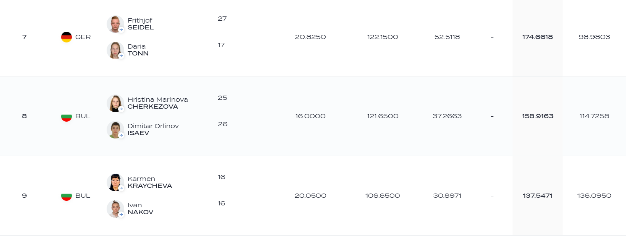Click arrow badge on Kraycheva's avatar

pyautogui.click(x=121, y=188)
